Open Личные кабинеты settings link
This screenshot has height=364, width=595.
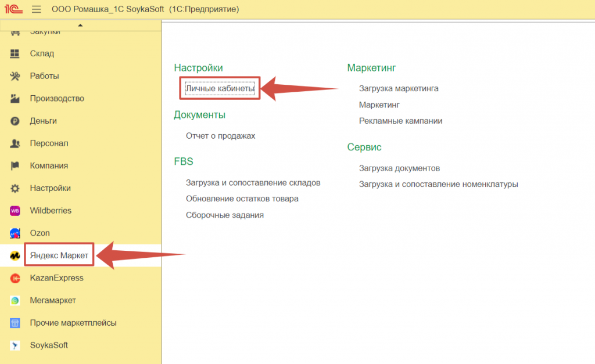point(220,89)
